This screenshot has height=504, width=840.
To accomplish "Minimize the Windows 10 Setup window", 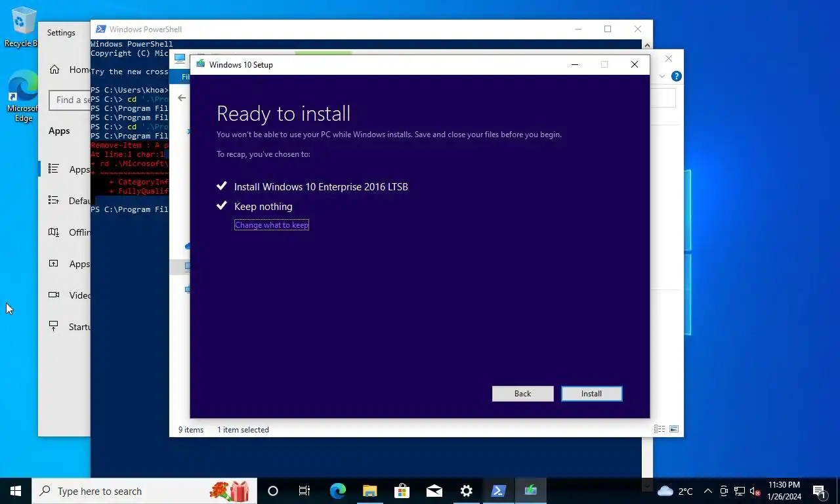I will click(575, 64).
